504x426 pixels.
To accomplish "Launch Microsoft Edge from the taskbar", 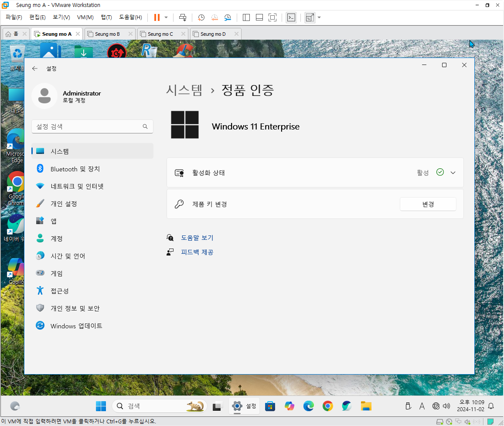I will (x=309, y=406).
